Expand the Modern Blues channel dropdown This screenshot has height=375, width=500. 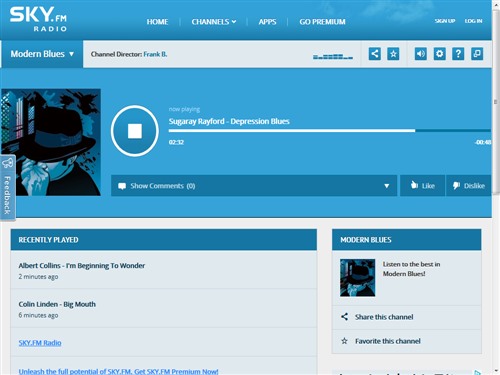pos(42,54)
